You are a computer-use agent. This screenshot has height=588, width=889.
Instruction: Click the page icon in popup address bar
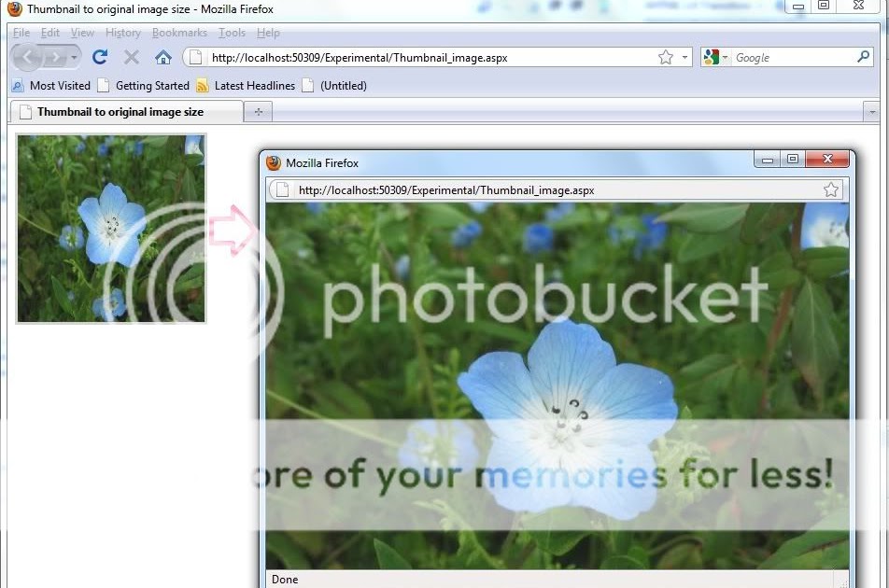click(282, 189)
